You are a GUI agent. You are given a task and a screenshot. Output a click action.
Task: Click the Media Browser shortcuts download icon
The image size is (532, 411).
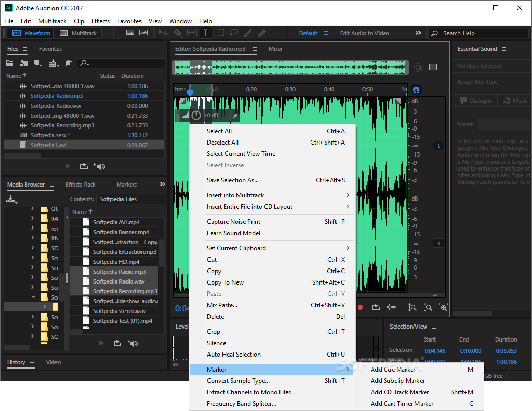click(11, 199)
